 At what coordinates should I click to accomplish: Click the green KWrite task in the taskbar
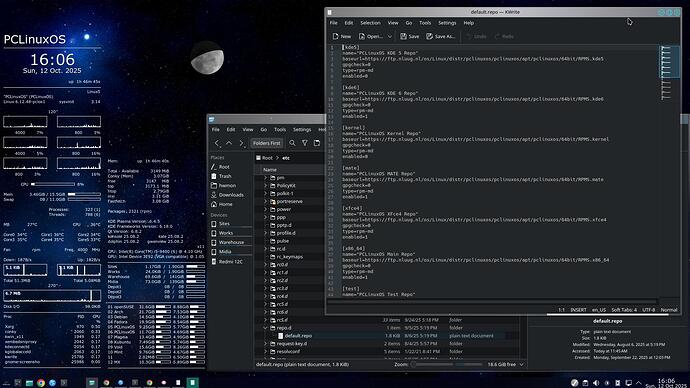click(x=192, y=383)
